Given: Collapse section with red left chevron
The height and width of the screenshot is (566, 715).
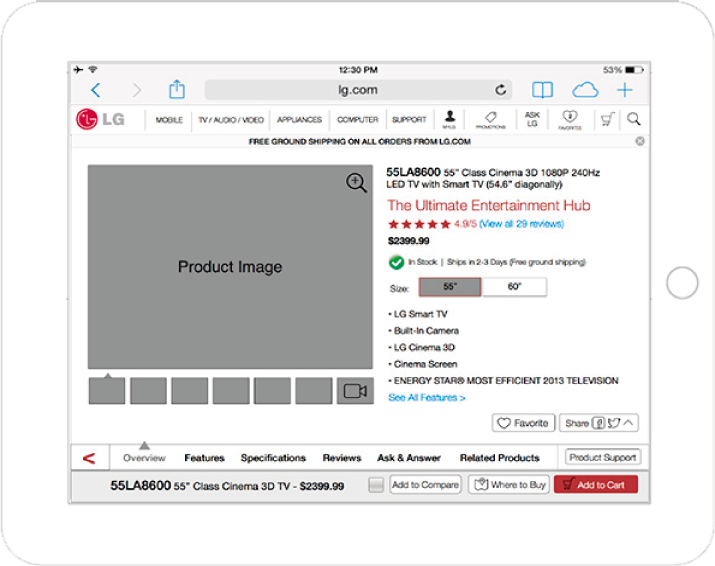Looking at the screenshot, I should click(89, 458).
